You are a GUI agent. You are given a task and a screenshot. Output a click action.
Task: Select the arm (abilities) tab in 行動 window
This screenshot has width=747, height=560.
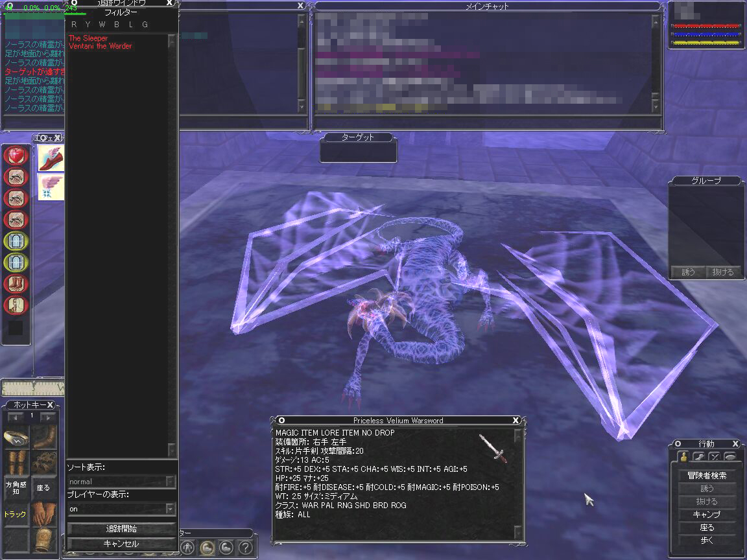tap(699, 457)
